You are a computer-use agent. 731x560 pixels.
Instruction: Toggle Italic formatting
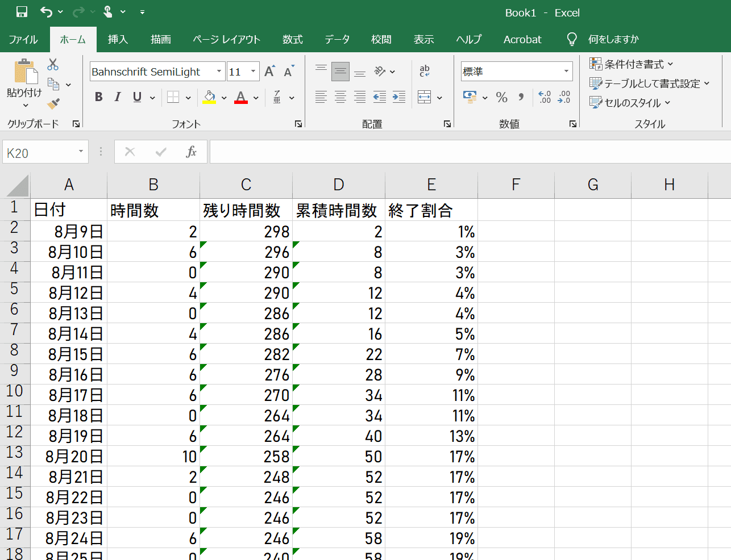point(118,97)
